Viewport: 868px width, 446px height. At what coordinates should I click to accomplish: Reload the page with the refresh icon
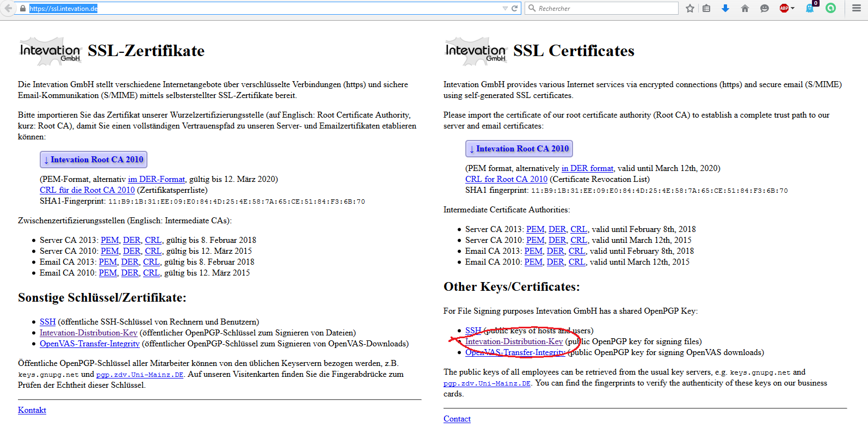[515, 9]
